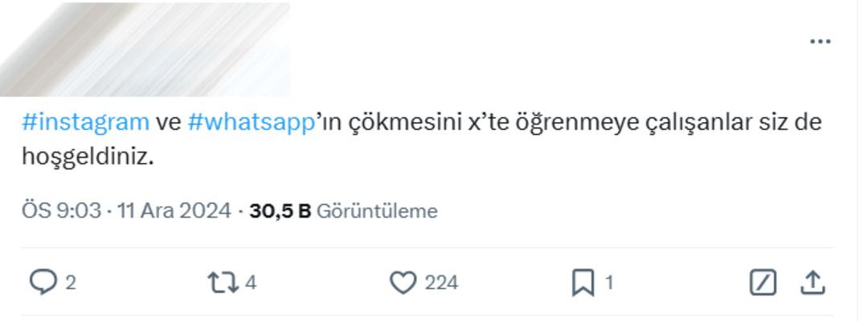This screenshot has height=321, width=868.
Task: Like the tweet with the heart icon
Action: tap(403, 282)
